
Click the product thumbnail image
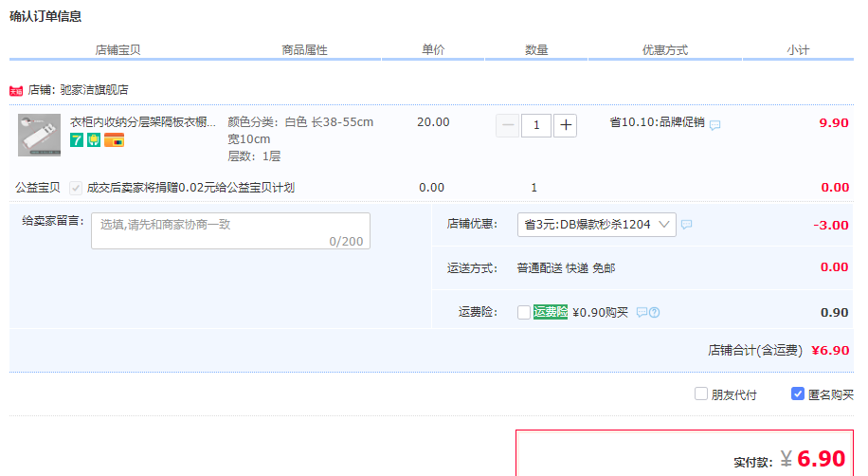pyautogui.click(x=39, y=136)
